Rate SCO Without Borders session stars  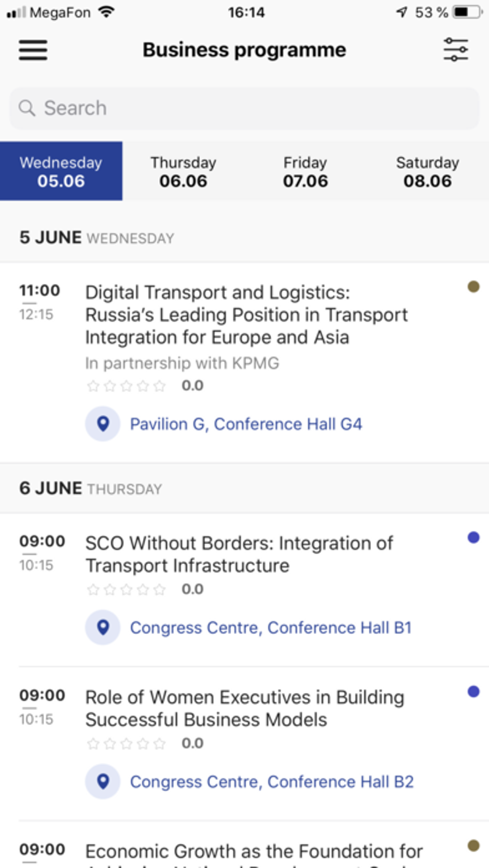[x=127, y=589]
